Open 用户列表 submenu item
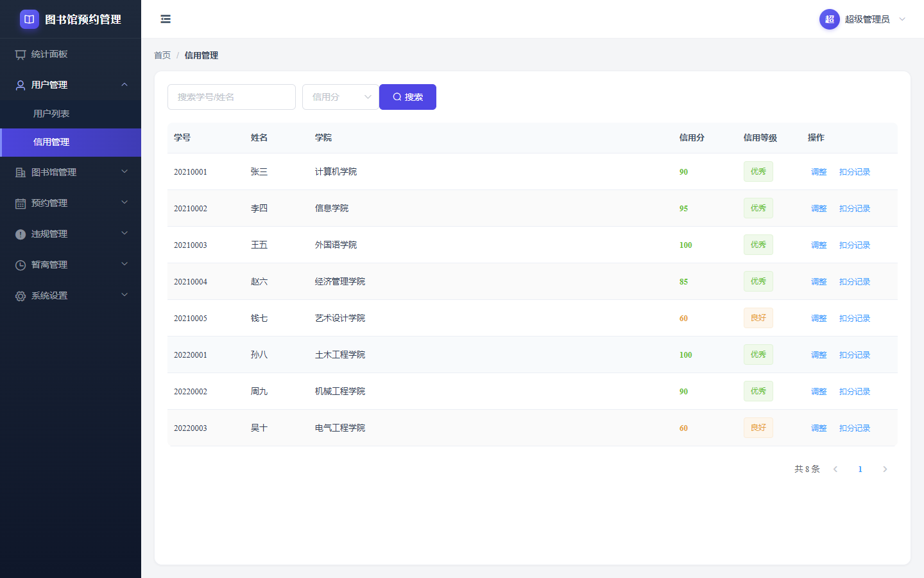The image size is (924, 578). tap(71, 114)
